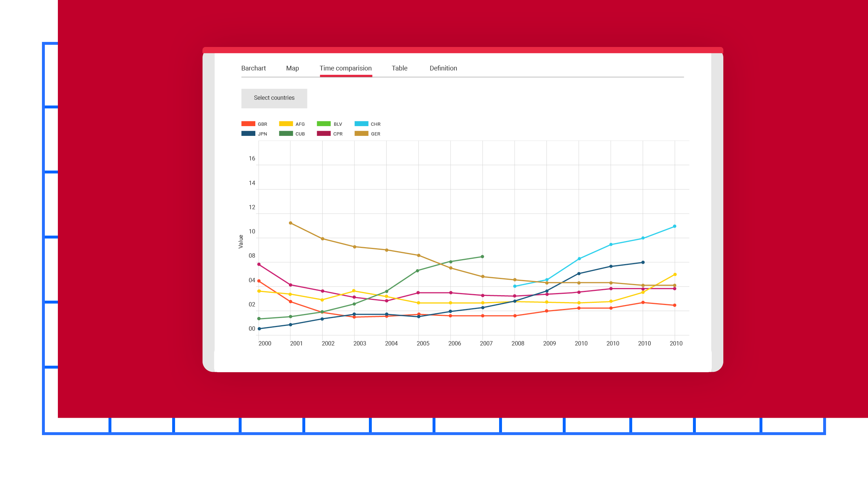Toggle the GER legend entry
This screenshot has width=868, height=477.
point(361,134)
